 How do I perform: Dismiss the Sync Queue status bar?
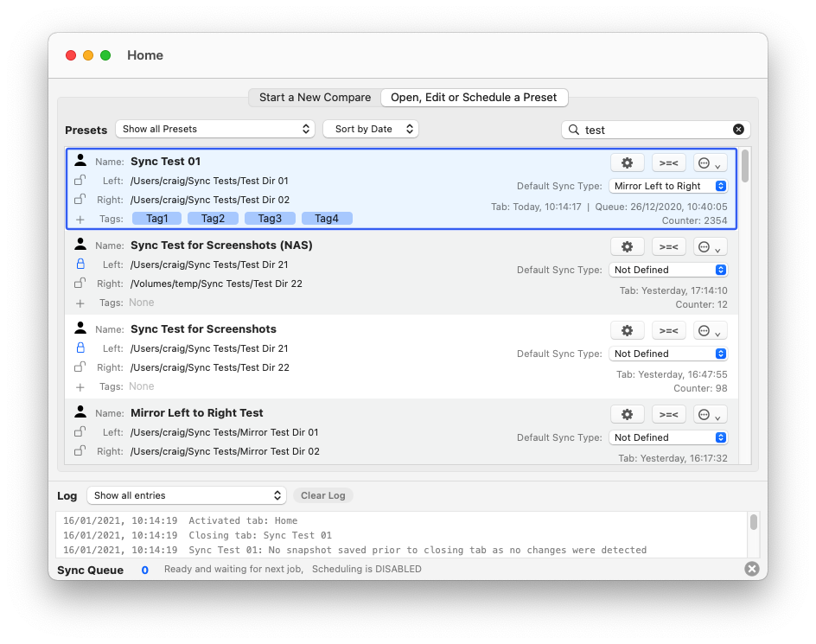[x=751, y=569]
